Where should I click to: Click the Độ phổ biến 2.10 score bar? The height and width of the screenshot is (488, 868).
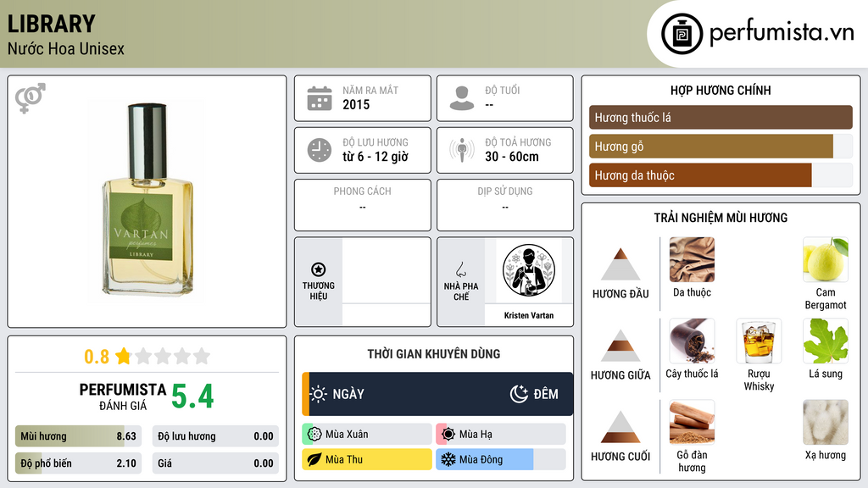click(x=78, y=463)
